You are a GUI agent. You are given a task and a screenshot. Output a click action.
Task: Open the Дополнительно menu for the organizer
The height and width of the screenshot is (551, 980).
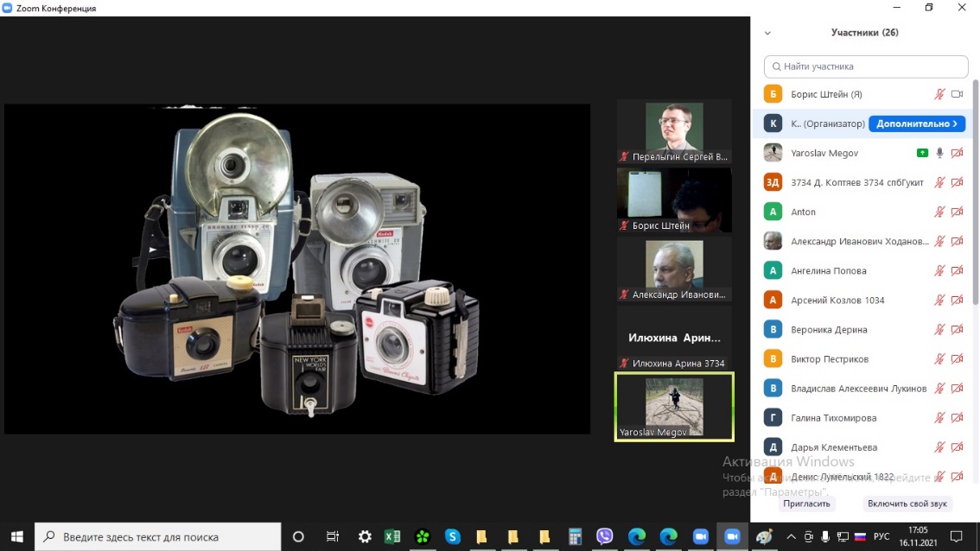(x=917, y=123)
